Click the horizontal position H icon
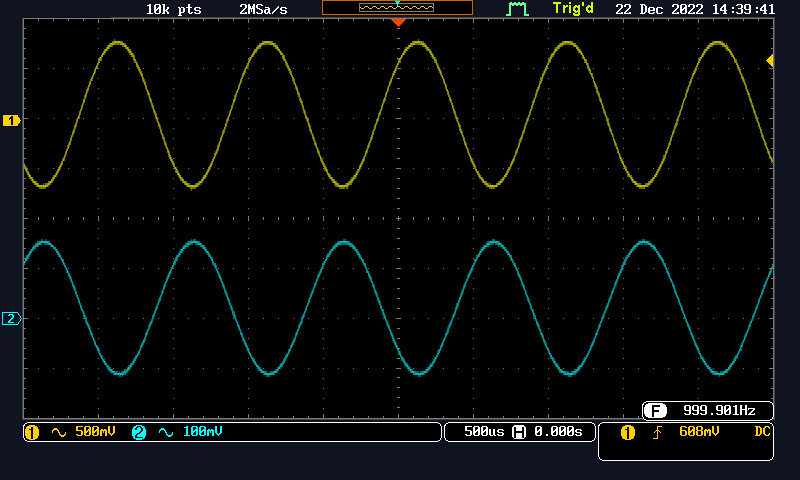 coord(519,433)
